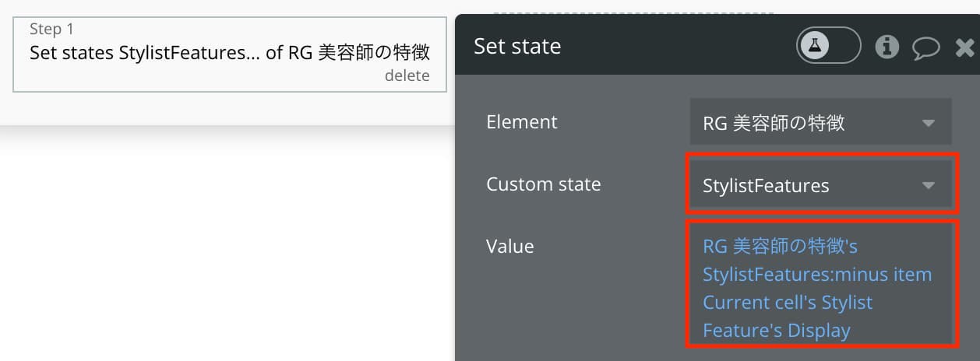Viewport: 980px width, 361px height.
Task: Expand the Element dropdown arrow
Action: coord(928,123)
